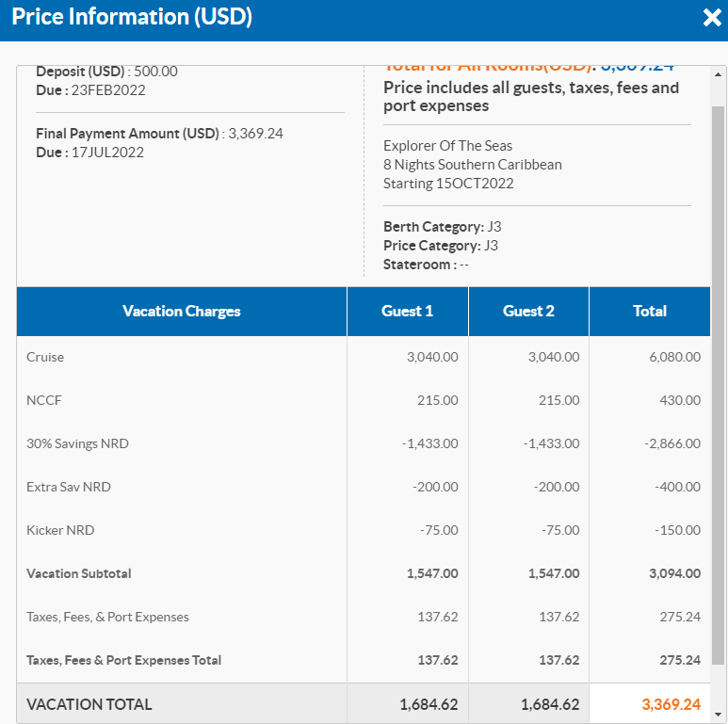Image resolution: width=728 pixels, height=724 pixels.
Task: Click the -400.00 Extra Sav total
Action: 677,487
